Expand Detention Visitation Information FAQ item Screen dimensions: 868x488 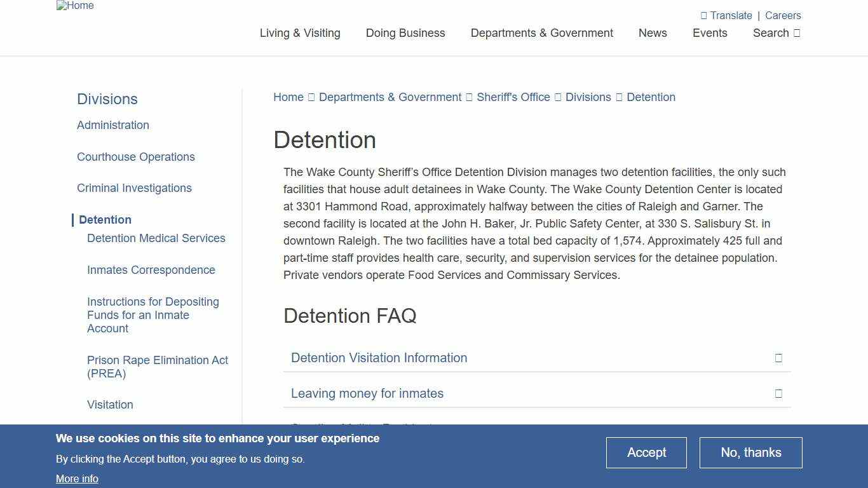(x=379, y=358)
